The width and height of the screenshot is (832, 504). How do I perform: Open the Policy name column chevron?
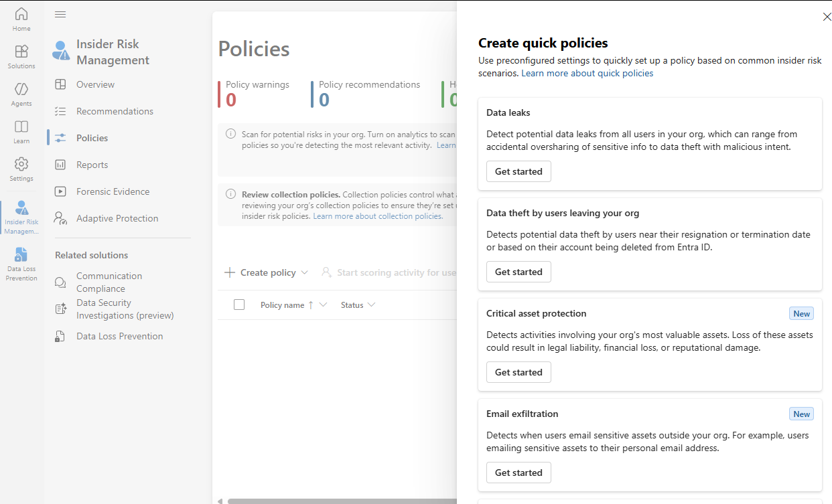(323, 305)
